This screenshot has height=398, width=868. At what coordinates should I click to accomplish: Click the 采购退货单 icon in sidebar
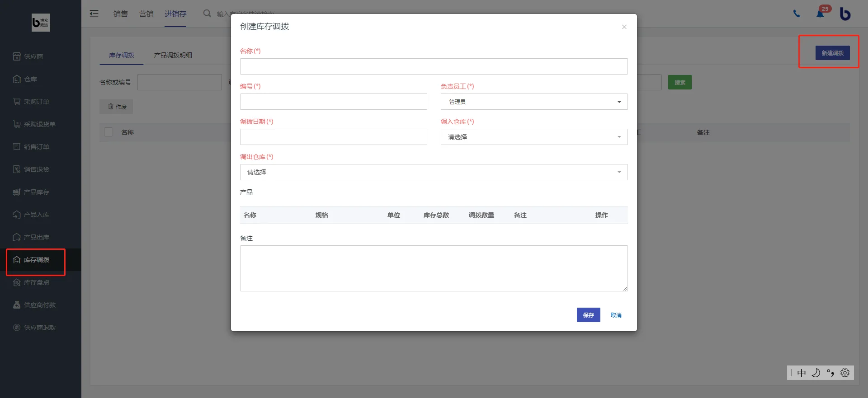point(17,124)
